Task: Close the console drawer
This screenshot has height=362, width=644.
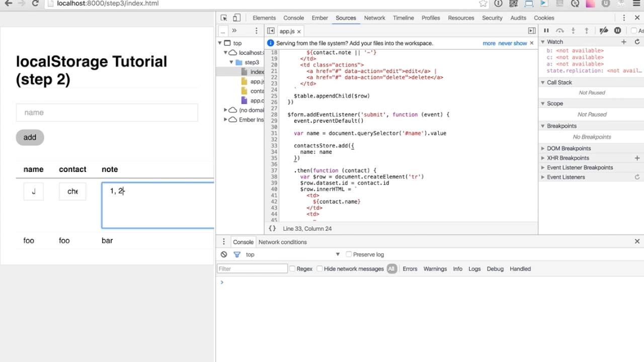Action: pos(637,242)
